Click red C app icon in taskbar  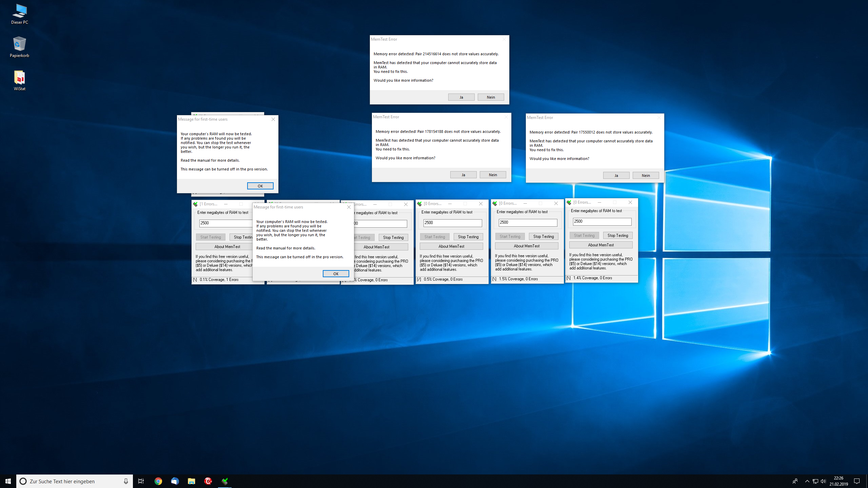(208, 481)
